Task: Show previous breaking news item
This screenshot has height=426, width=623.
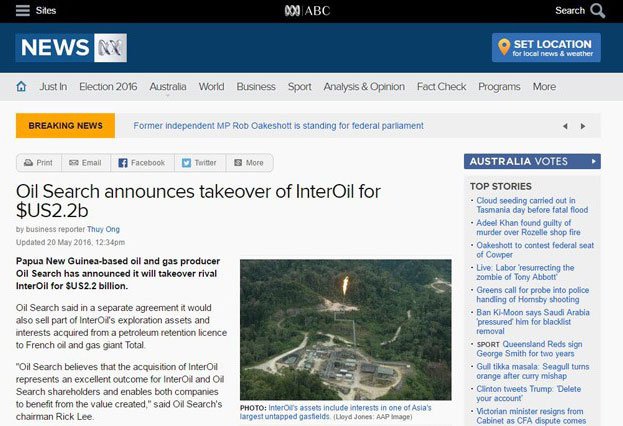Action: (x=565, y=126)
